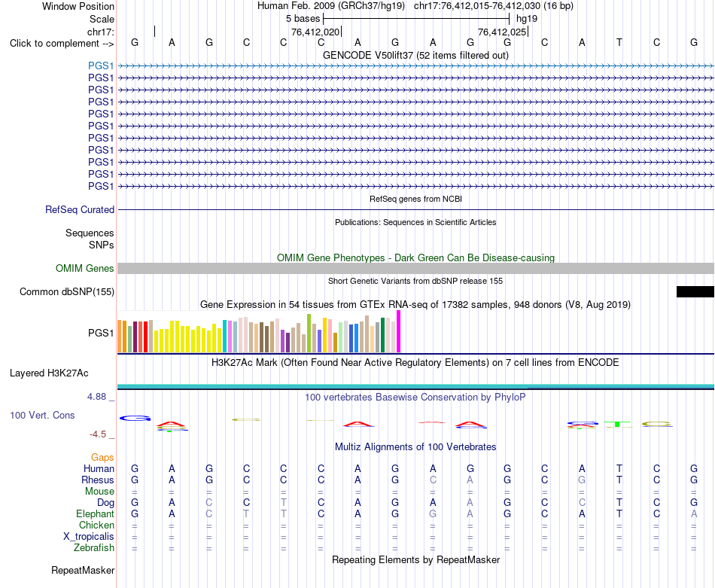The height and width of the screenshot is (588, 715).
Task: Click the T base in the chr17 sequence row
Action: tap(619, 42)
